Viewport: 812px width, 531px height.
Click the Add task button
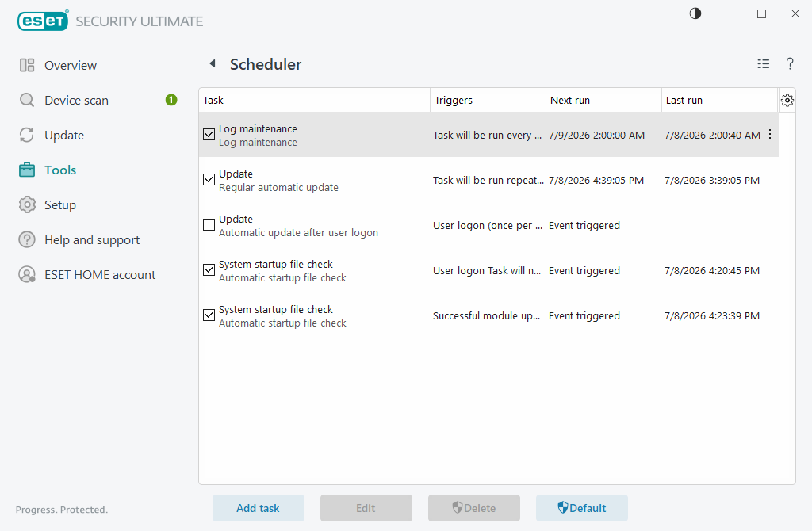point(258,508)
